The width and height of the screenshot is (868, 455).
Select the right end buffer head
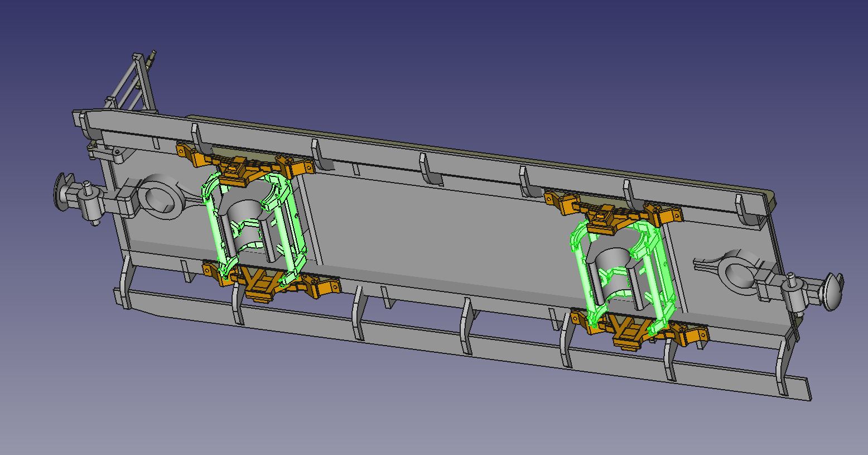coord(832,291)
